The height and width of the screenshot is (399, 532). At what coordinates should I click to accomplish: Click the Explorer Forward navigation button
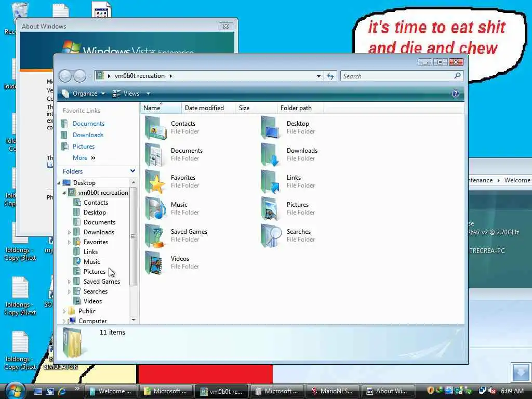click(79, 76)
